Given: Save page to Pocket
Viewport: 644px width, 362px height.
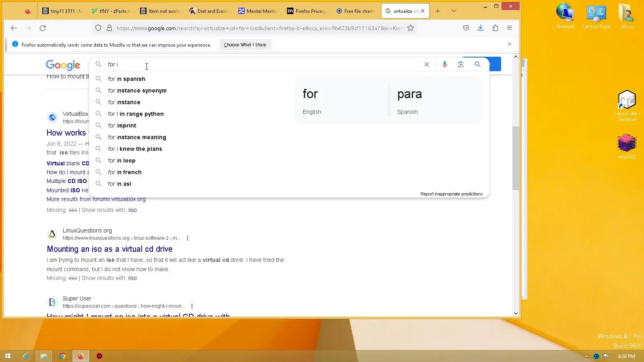Looking at the screenshot, I should (466, 28).
